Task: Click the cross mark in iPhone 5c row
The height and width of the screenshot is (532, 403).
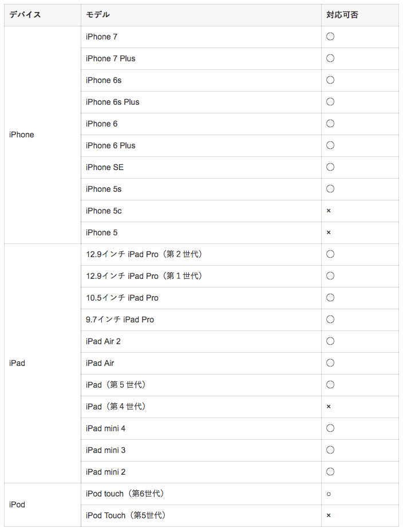Action: pyautogui.click(x=329, y=211)
